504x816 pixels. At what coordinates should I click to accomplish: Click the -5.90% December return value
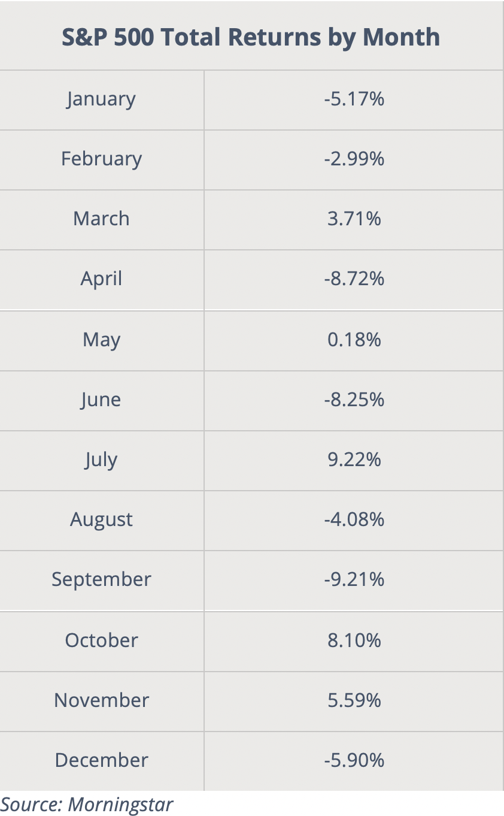click(354, 760)
